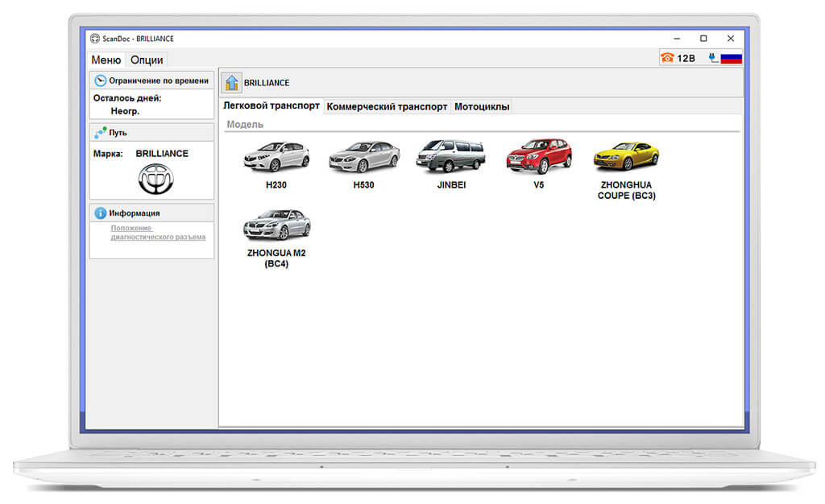Click the Модель section label
The image size is (825, 504).
pos(245,125)
